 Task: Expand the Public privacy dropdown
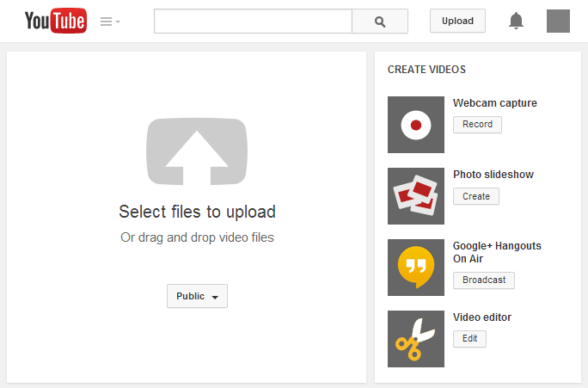197,296
